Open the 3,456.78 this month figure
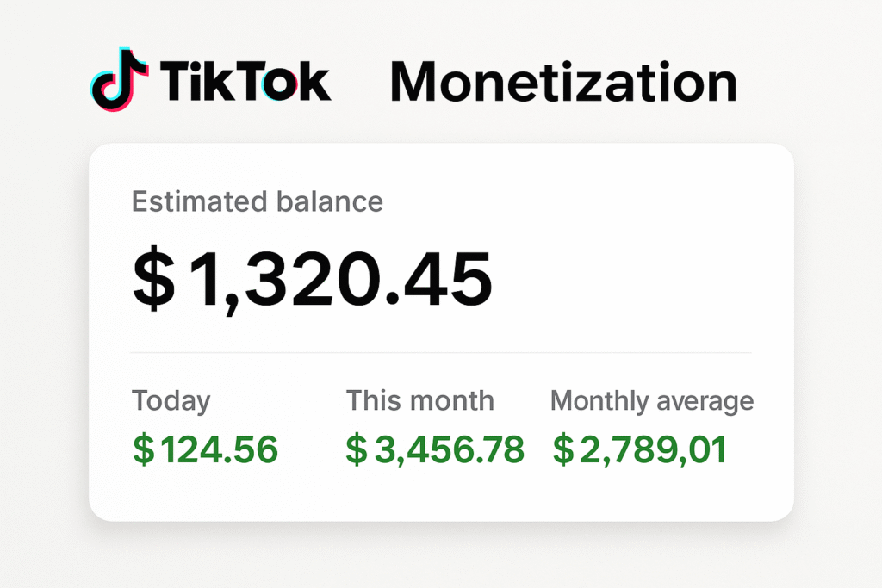The height and width of the screenshot is (588, 882). pyautogui.click(x=446, y=449)
